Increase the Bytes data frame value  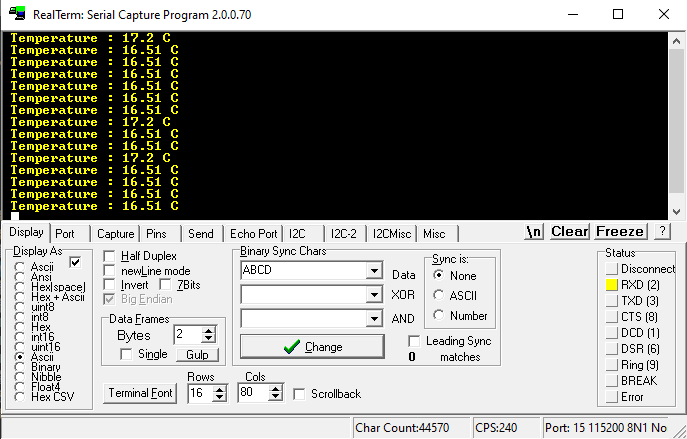tap(209, 331)
